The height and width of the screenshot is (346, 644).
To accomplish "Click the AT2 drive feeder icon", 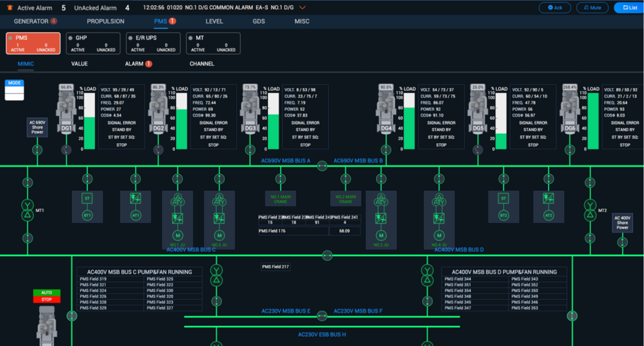I will 548,206.
